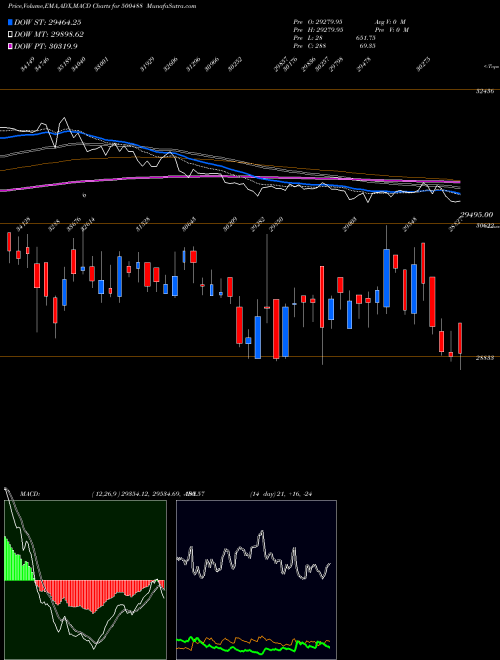The height and width of the screenshot is (660, 500).
Task: Click the 'Pre O: 29279.93' value
Action: coord(318,21)
